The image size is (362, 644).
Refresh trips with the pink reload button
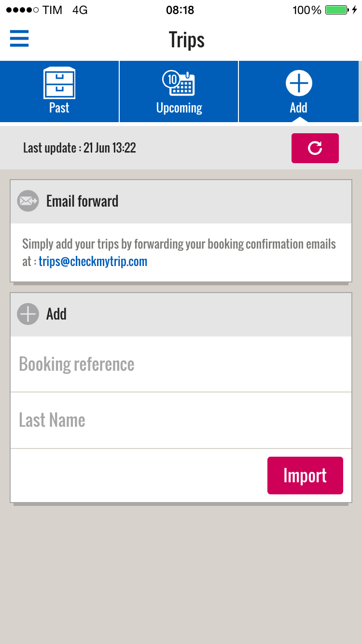(x=315, y=148)
